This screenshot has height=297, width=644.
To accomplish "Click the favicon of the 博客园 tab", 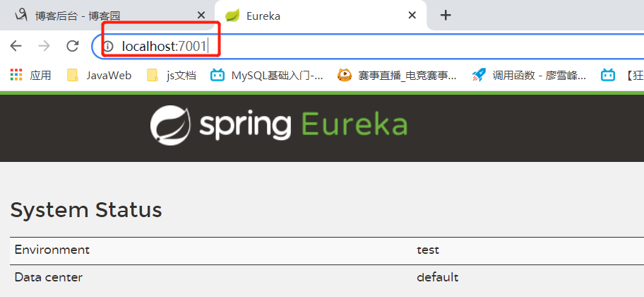I will tap(20, 16).
